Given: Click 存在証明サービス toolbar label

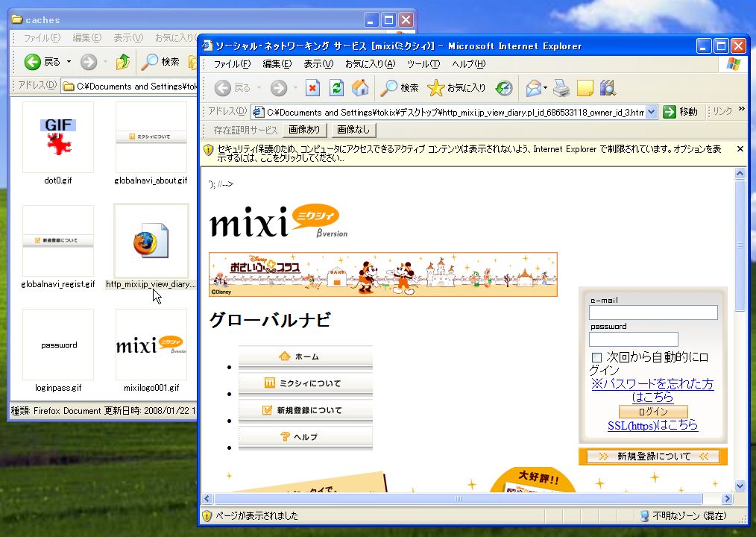Looking at the screenshot, I should [245, 131].
